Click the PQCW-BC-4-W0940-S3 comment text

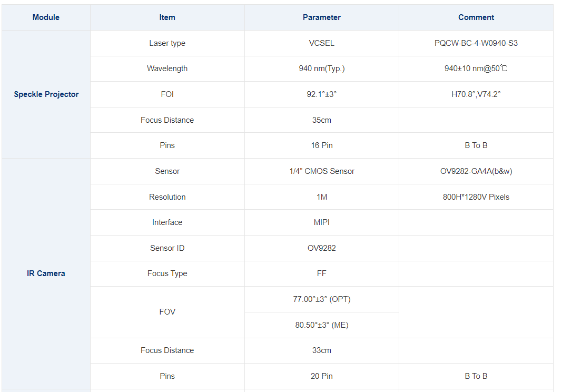pos(476,43)
